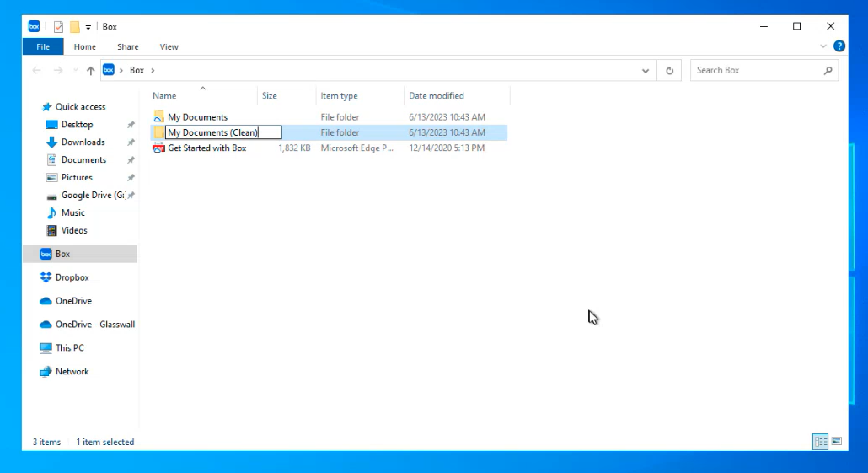Sort files by Date modified column
The height and width of the screenshot is (473, 868).
coord(437,95)
